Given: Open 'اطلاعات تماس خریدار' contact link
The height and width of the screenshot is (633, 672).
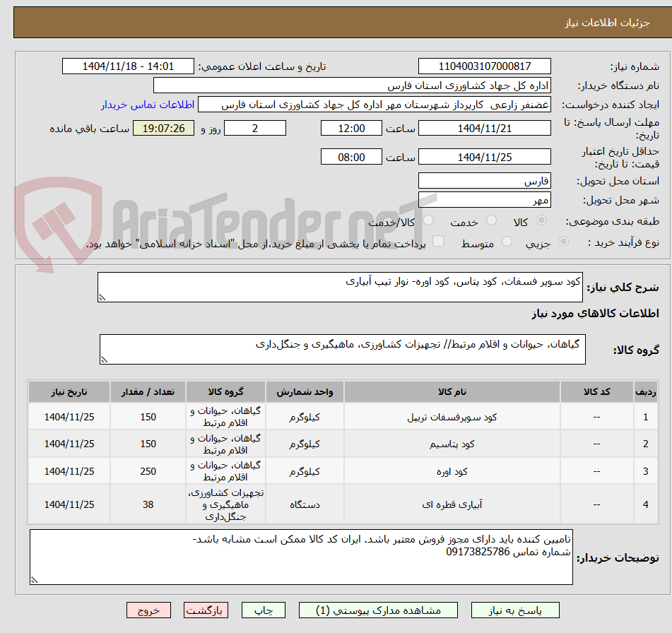Looking at the screenshot, I should pos(148,105).
